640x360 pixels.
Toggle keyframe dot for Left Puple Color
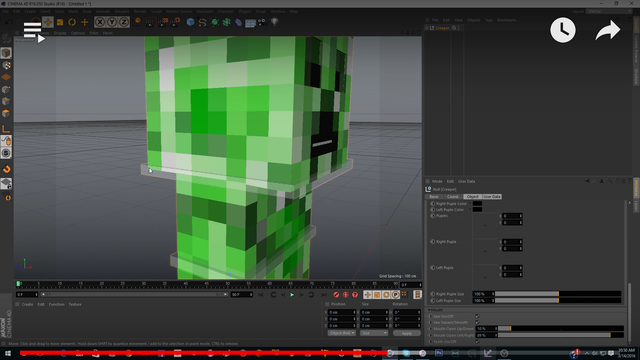433,210
